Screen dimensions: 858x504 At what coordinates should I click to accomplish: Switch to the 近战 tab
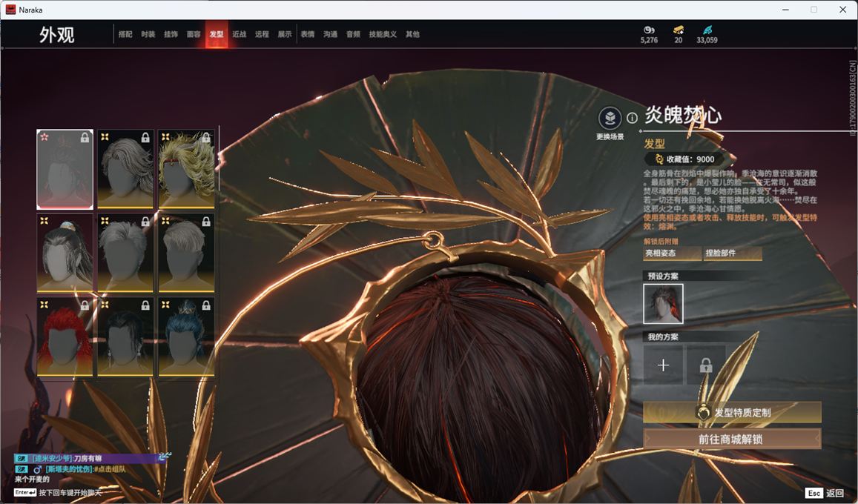[239, 34]
